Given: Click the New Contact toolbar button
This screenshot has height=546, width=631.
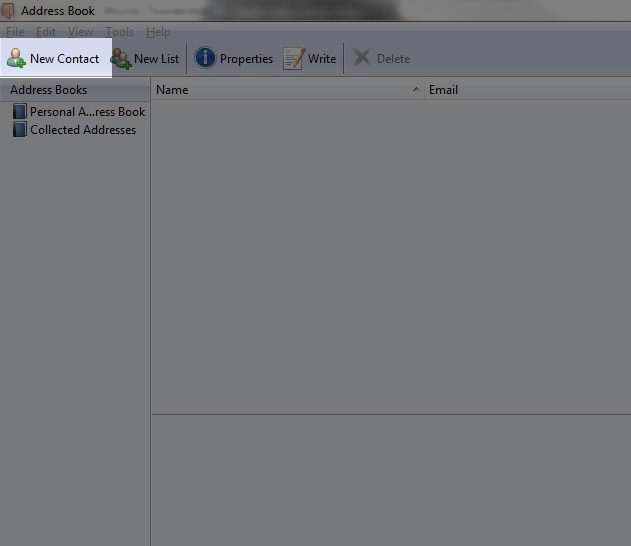Looking at the screenshot, I should pos(54,59).
